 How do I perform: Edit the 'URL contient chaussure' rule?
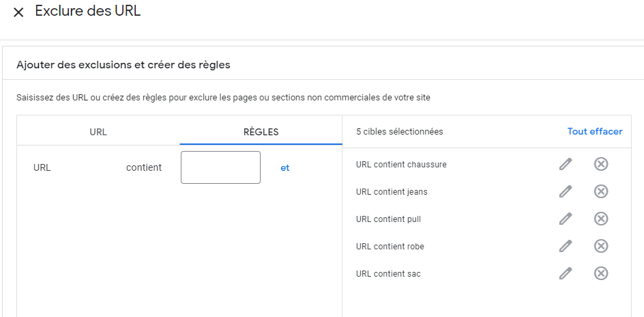tap(566, 164)
